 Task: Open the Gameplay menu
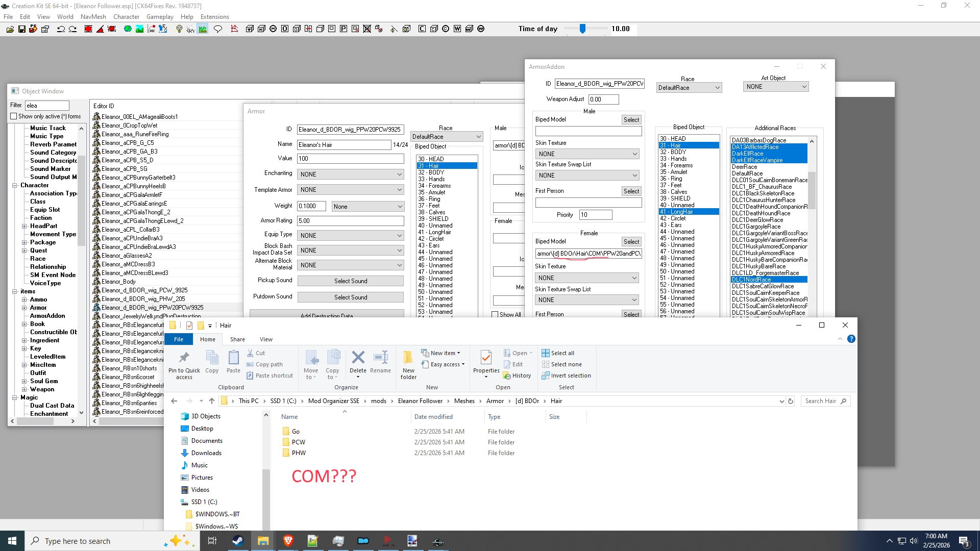tap(160, 17)
